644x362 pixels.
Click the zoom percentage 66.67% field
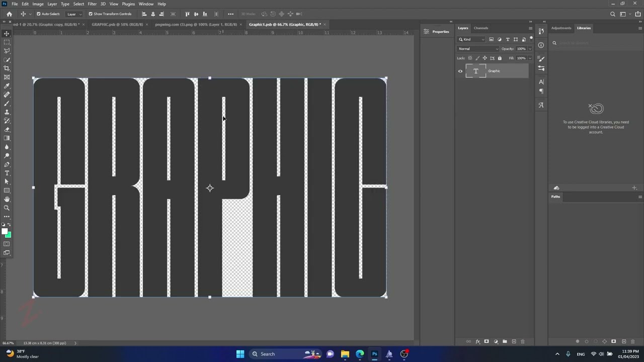[x=8, y=343]
